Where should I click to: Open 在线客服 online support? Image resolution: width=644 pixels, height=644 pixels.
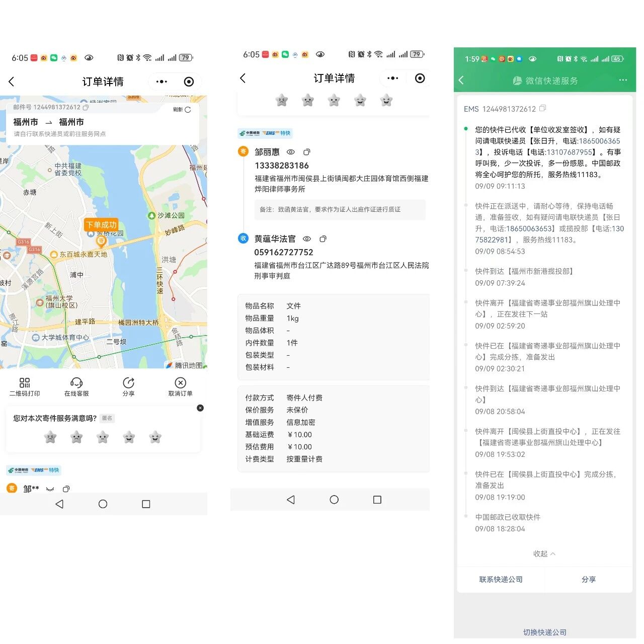tap(76, 387)
